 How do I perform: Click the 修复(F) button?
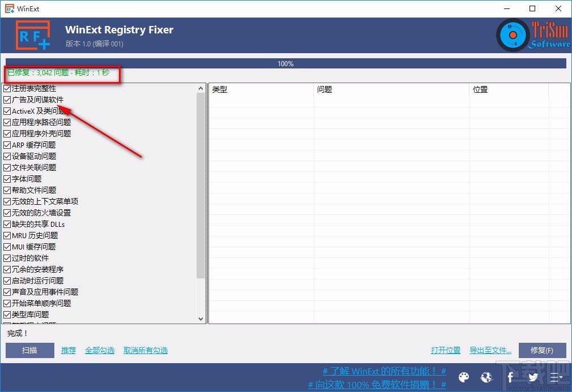pyautogui.click(x=542, y=350)
